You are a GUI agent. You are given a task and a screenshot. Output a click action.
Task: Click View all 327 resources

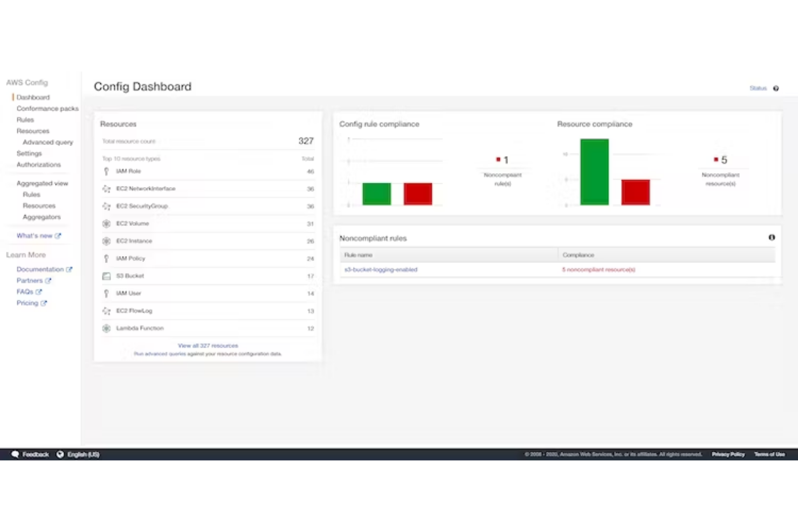207,345
